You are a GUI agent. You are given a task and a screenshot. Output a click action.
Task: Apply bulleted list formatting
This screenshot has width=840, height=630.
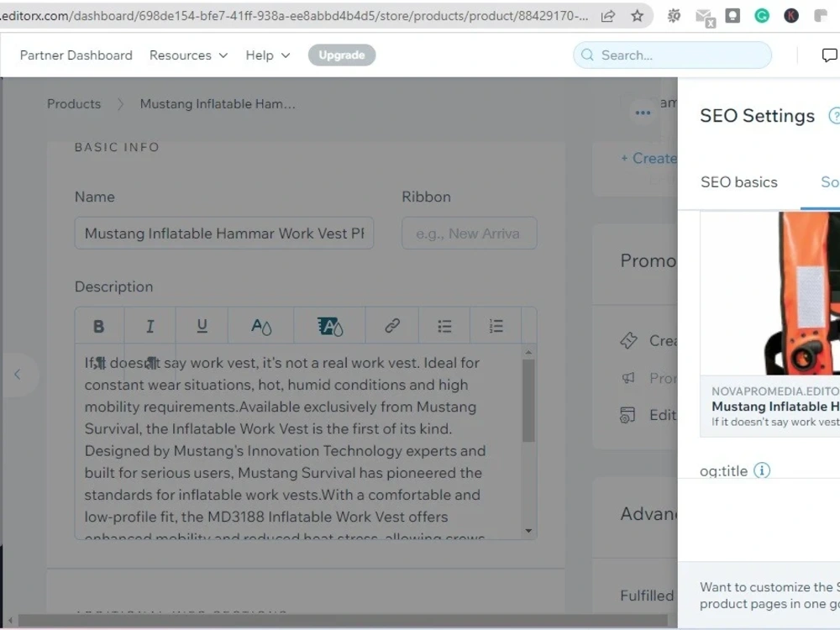point(444,326)
